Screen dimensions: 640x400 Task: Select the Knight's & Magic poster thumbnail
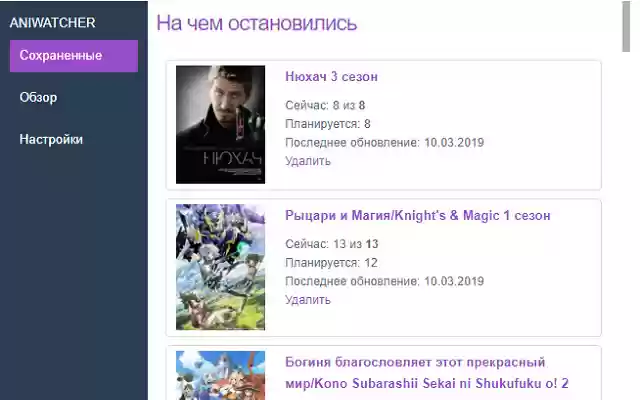click(x=220, y=267)
